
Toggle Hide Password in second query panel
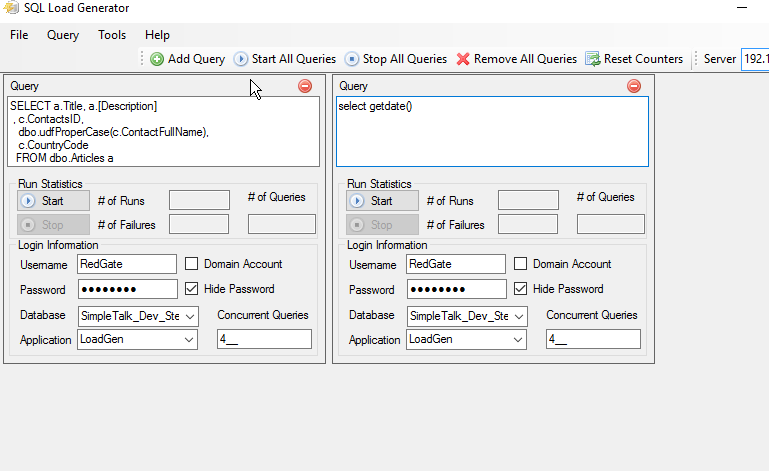[520, 288]
